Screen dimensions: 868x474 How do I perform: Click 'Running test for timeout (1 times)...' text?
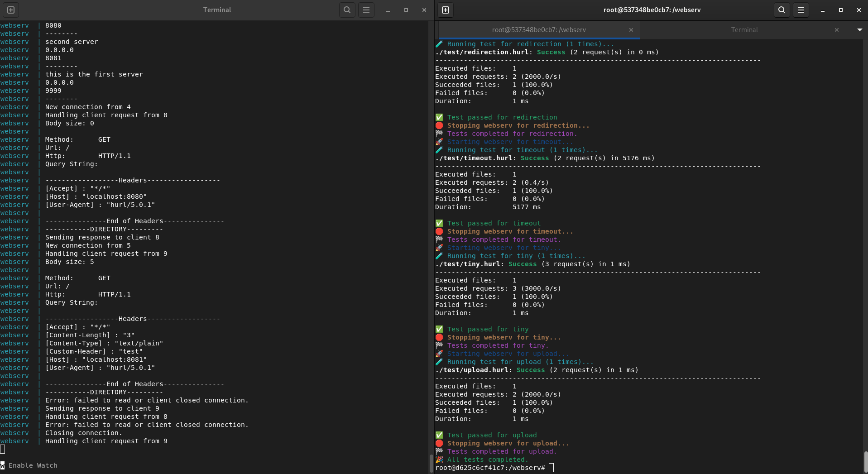[x=523, y=150]
